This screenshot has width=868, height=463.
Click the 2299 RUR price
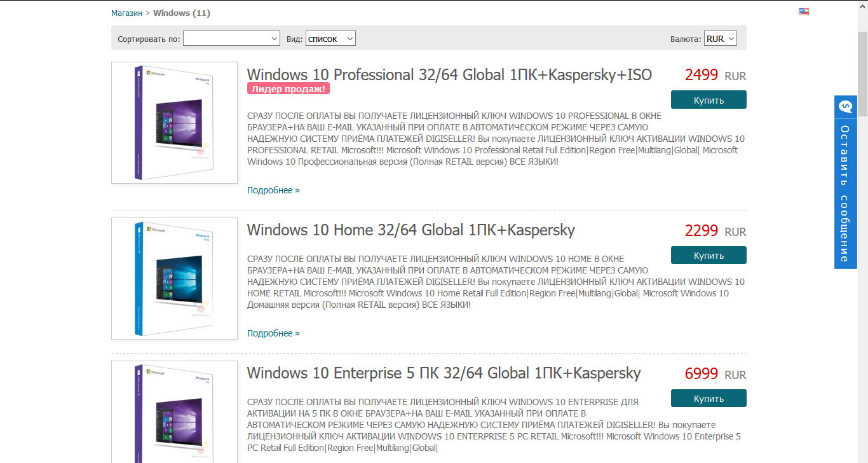click(715, 231)
